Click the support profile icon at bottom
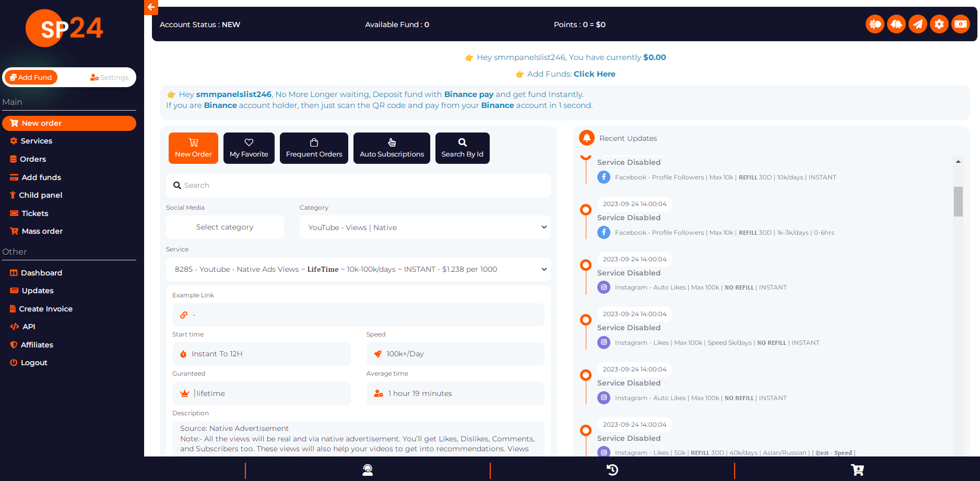This screenshot has height=481, width=980. tap(368, 470)
